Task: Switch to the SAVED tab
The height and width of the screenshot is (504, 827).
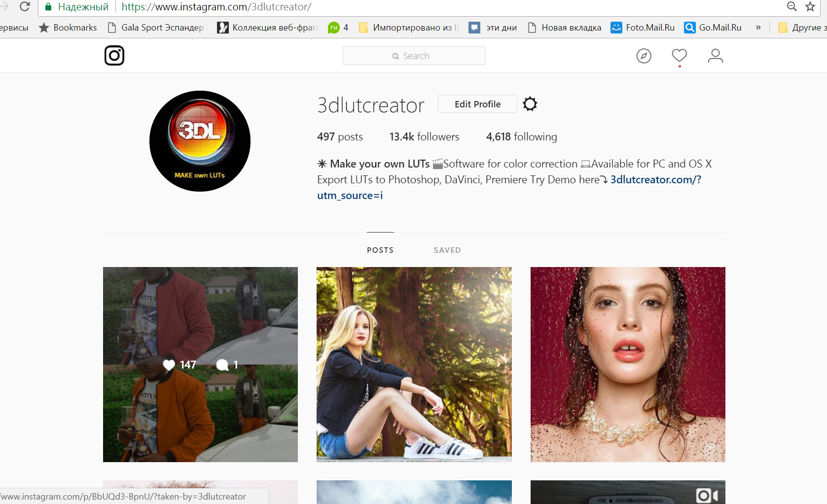Action: (447, 250)
